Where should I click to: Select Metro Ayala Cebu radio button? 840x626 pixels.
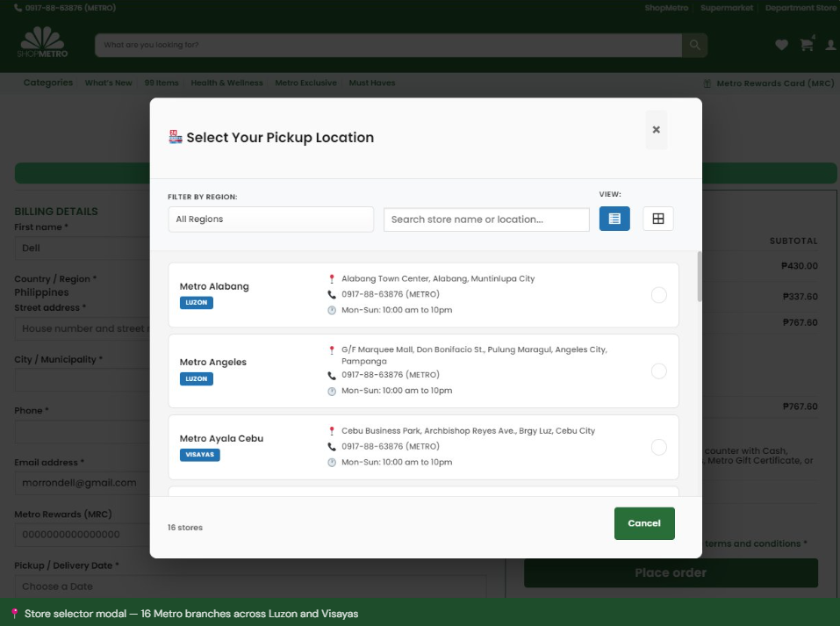click(x=659, y=447)
